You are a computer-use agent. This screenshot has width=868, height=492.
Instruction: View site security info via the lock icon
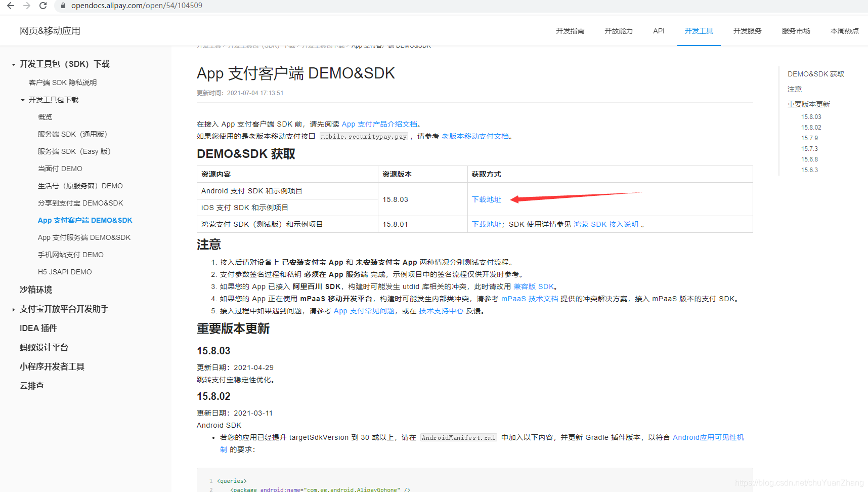(x=63, y=6)
